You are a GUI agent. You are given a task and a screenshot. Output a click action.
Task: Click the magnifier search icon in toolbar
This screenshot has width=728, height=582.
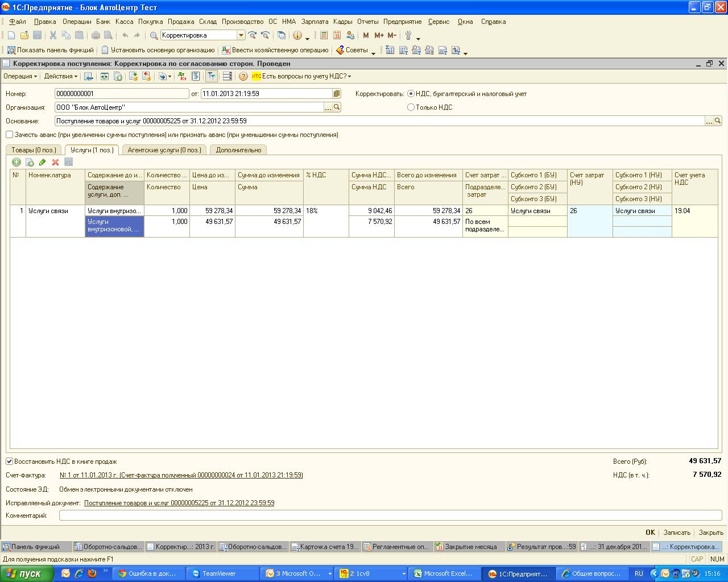click(x=154, y=35)
